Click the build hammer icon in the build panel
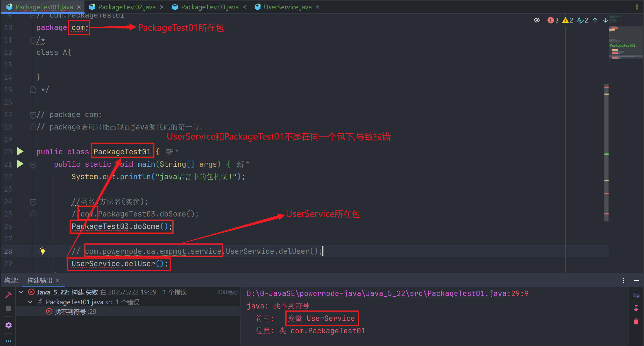644x346 pixels. [9, 295]
